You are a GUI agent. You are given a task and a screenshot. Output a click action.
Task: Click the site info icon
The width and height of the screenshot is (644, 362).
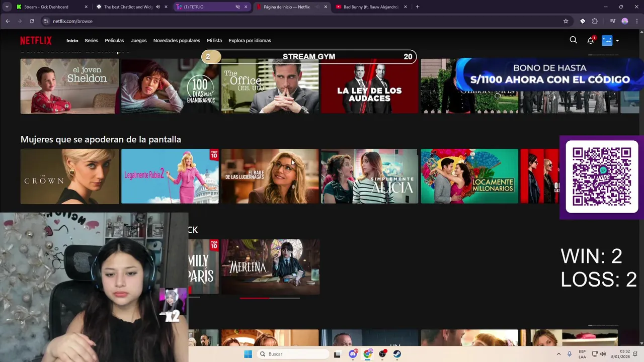(46, 21)
